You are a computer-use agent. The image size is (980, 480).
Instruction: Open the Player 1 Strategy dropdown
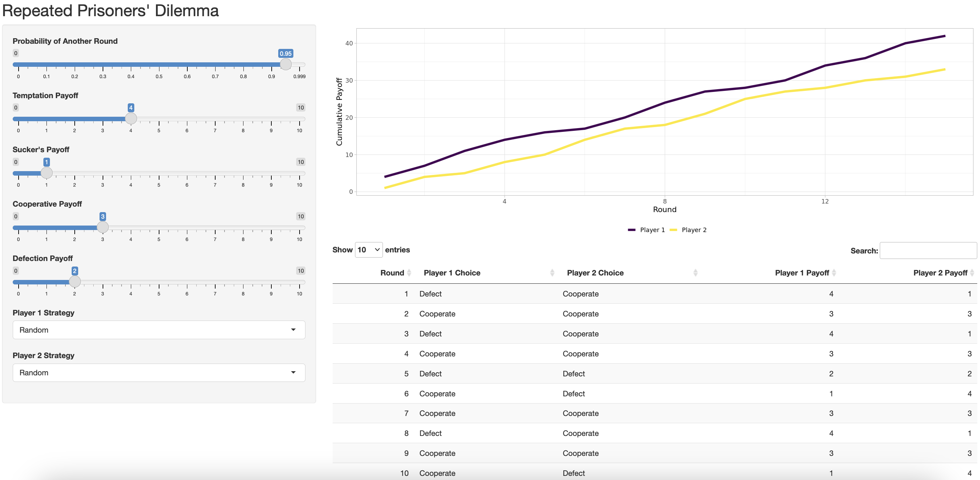click(x=159, y=330)
